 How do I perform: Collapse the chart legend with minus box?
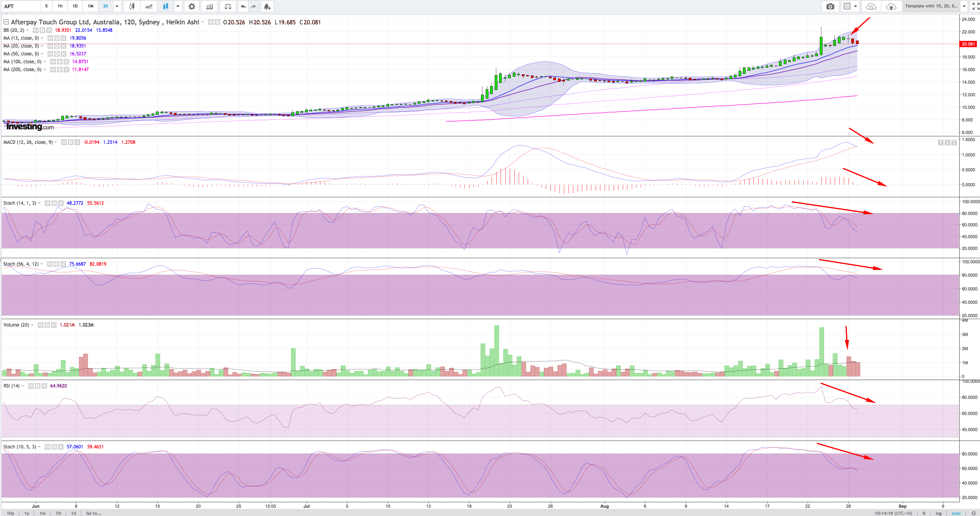(6, 22)
